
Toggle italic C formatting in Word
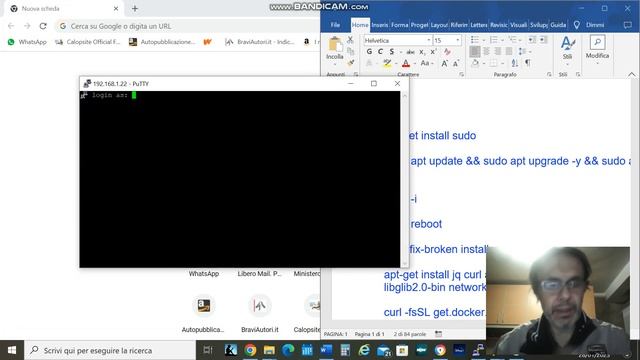click(x=380, y=51)
